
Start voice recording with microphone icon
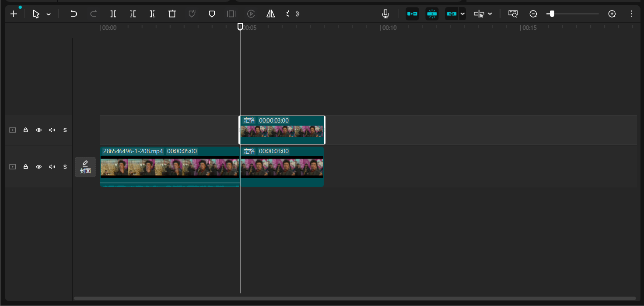(385, 14)
